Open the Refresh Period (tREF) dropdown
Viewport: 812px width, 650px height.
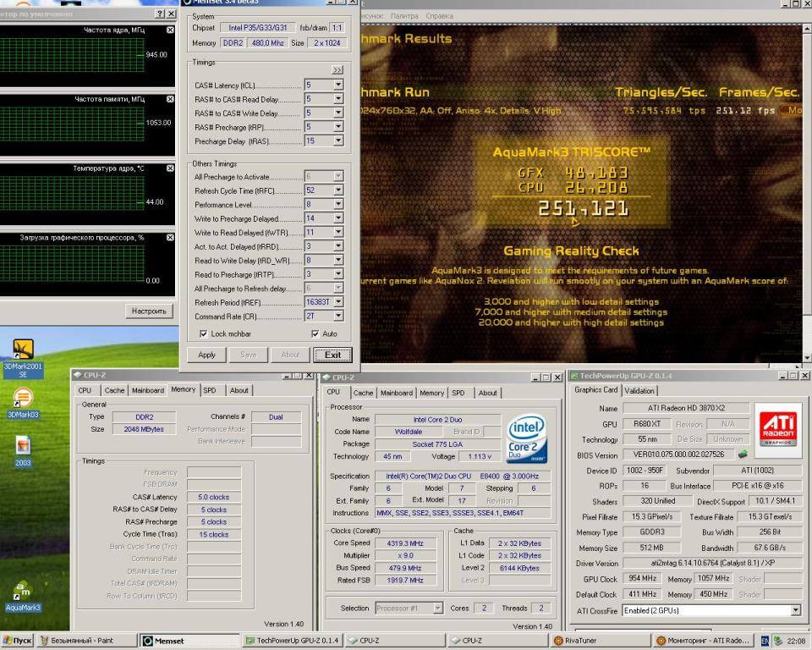point(338,301)
